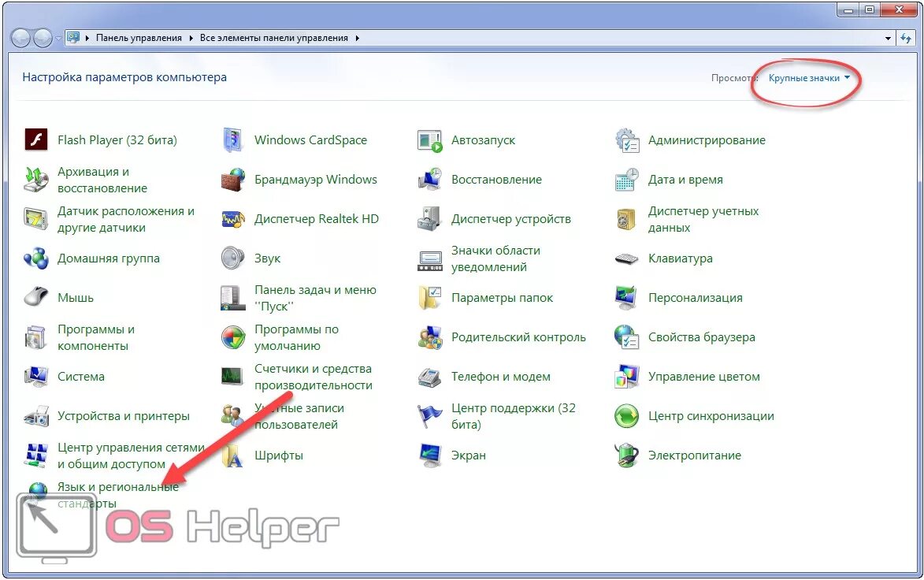Click Диспетчер Realtek HD icon
The height and width of the screenshot is (580, 924).
coord(232,219)
